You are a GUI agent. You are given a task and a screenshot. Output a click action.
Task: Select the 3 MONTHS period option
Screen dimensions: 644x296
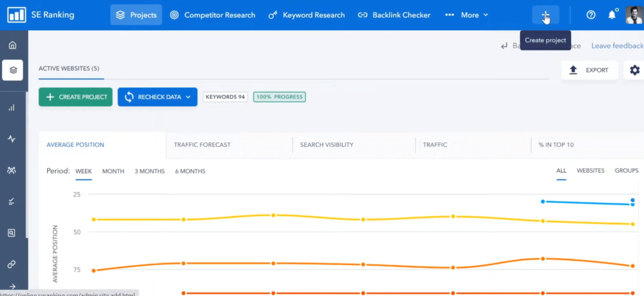click(x=150, y=171)
